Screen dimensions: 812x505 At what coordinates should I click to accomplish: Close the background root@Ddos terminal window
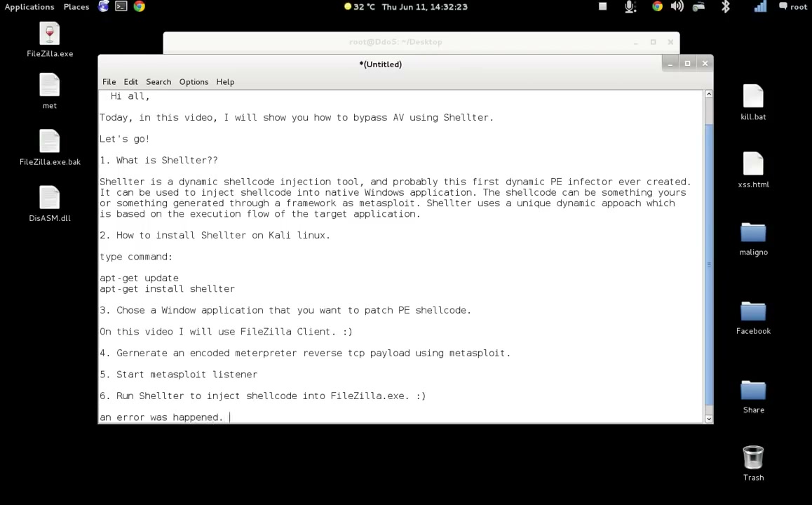(670, 42)
